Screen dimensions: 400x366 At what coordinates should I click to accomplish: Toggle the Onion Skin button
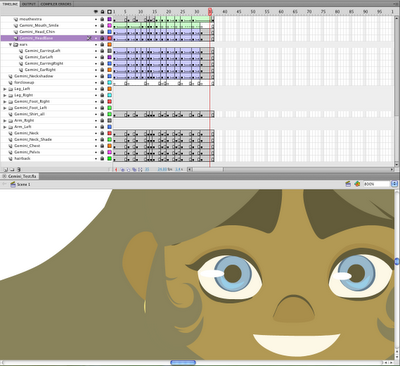[122, 169]
